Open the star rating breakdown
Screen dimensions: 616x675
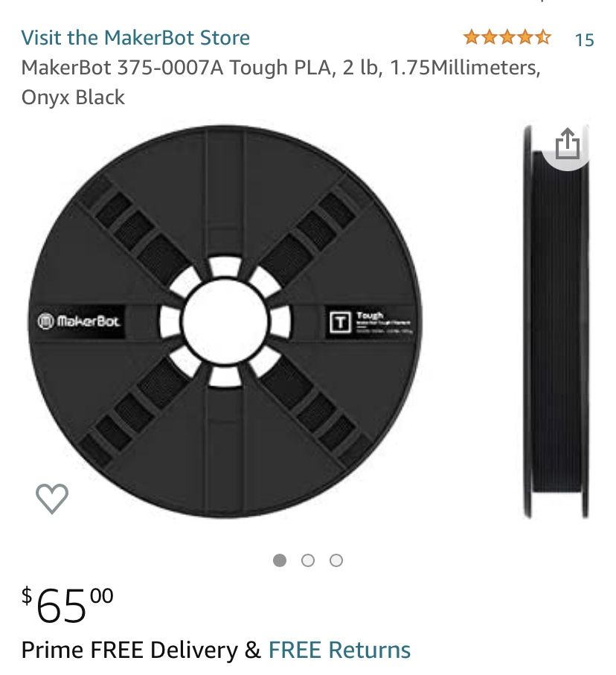tap(507, 37)
